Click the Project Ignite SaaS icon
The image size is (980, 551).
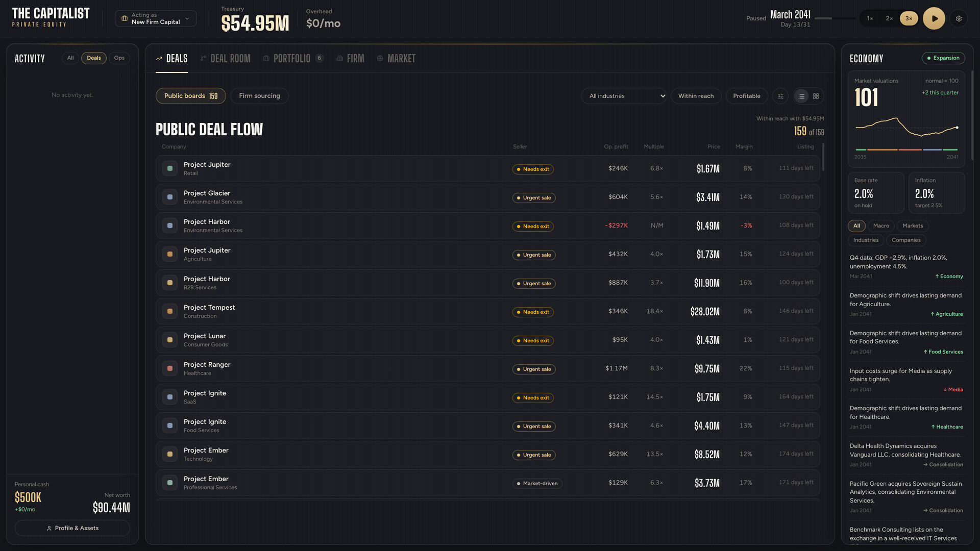[x=170, y=397]
